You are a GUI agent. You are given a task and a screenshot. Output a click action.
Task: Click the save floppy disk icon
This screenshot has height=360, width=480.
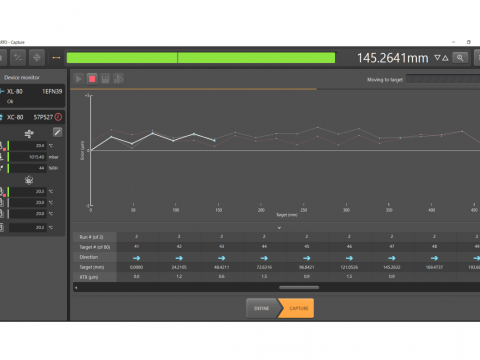click(x=105, y=79)
